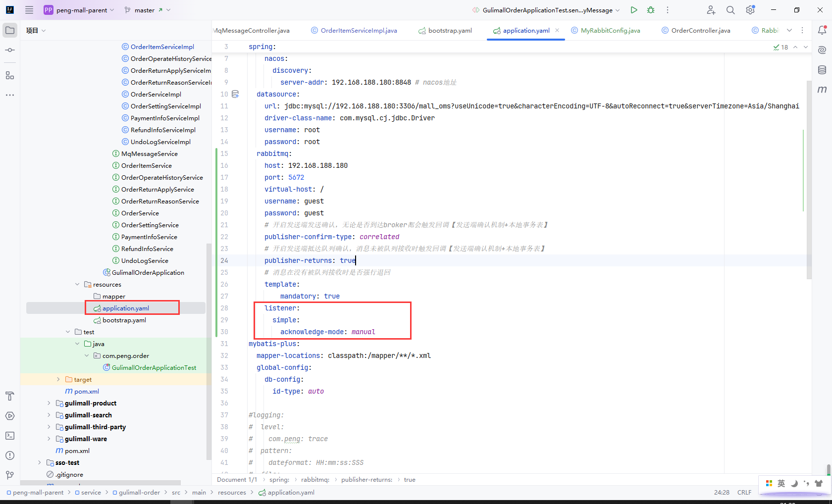Click the datasource gutter icon on line 10

(x=235, y=94)
